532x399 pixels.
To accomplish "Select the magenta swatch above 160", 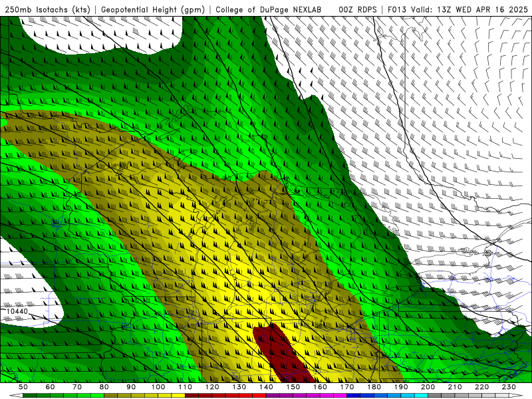I will pyautogui.click(x=327, y=396).
